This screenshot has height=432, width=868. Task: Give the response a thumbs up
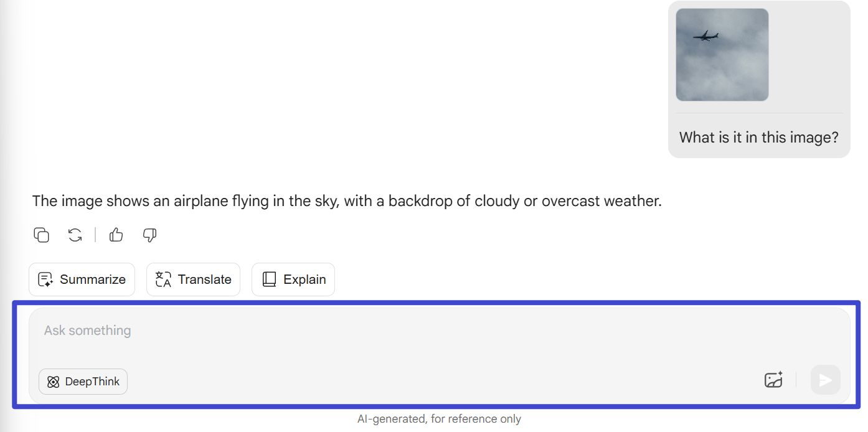(116, 235)
